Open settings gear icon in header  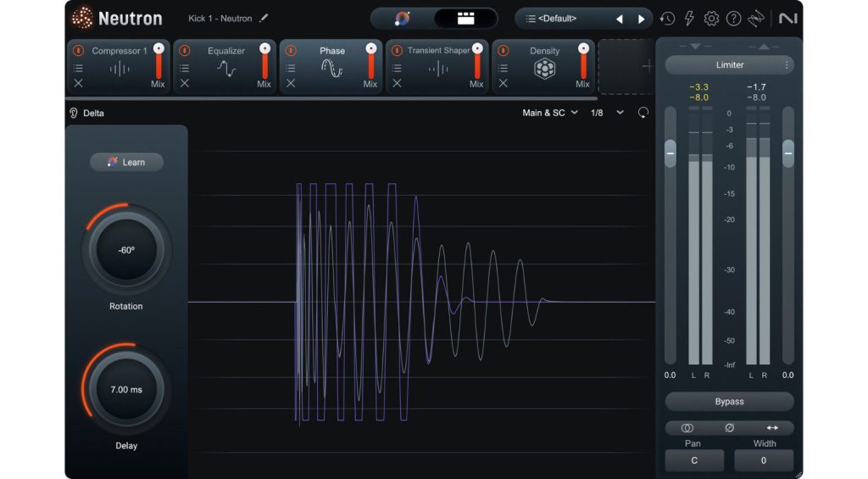(x=711, y=19)
